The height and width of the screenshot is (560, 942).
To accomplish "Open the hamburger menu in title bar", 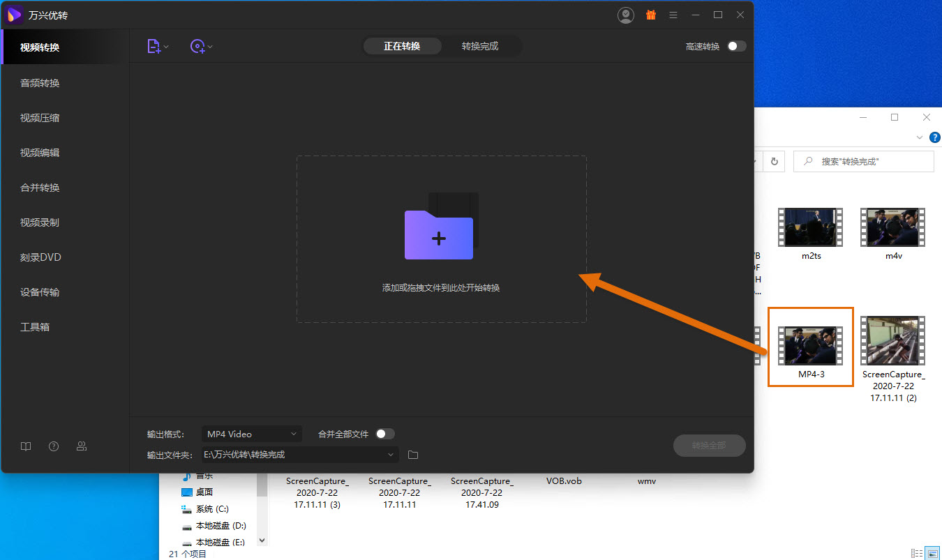I will 673,15.
